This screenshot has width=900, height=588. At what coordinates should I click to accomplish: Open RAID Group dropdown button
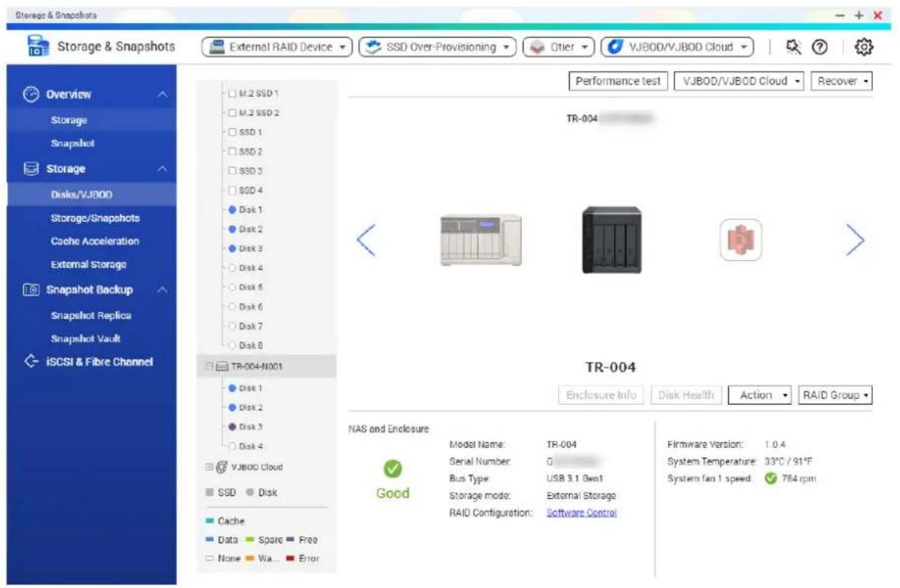point(835,395)
